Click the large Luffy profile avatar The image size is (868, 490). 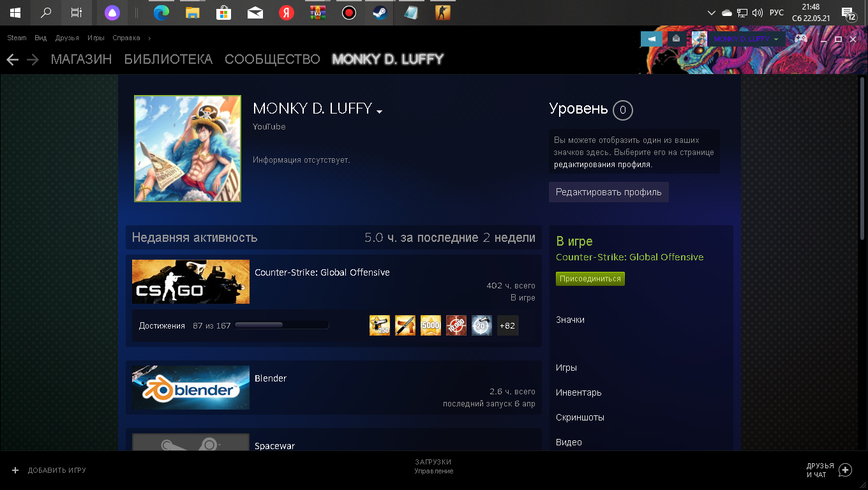tap(188, 149)
